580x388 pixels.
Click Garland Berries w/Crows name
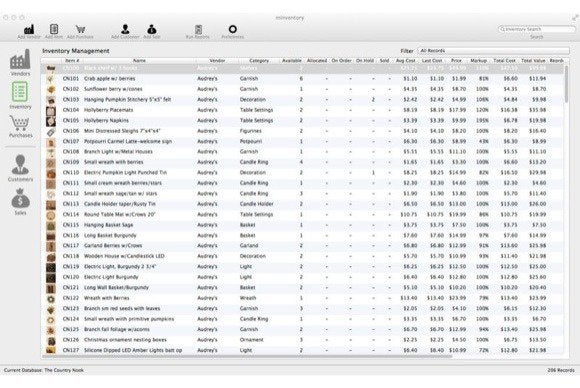113,246
